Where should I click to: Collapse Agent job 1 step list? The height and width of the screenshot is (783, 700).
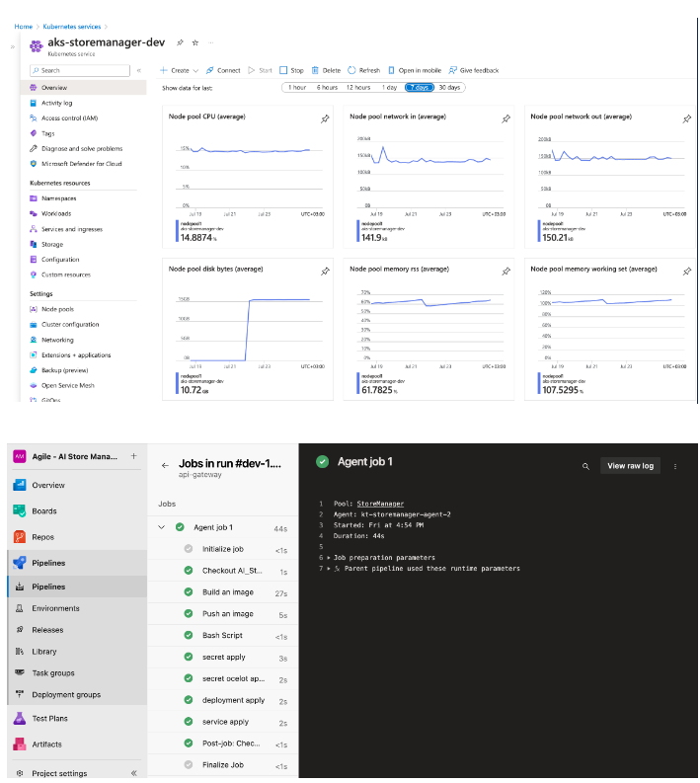point(161,527)
